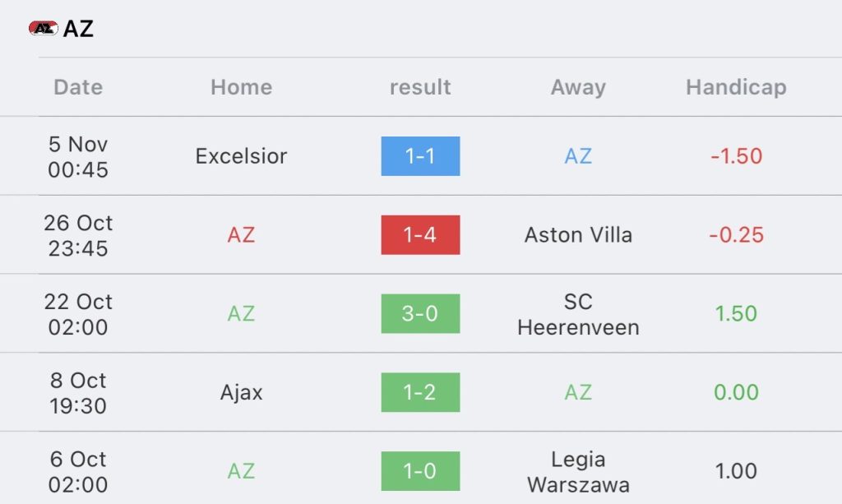Click the Date column header
This screenshot has height=504, width=842.
pyautogui.click(x=78, y=87)
